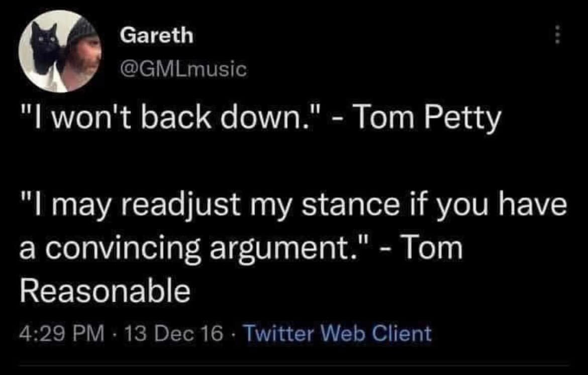Open the three-dot more options menu
This screenshot has height=375, width=588.
pyautogui.click(x=556, y=36)
